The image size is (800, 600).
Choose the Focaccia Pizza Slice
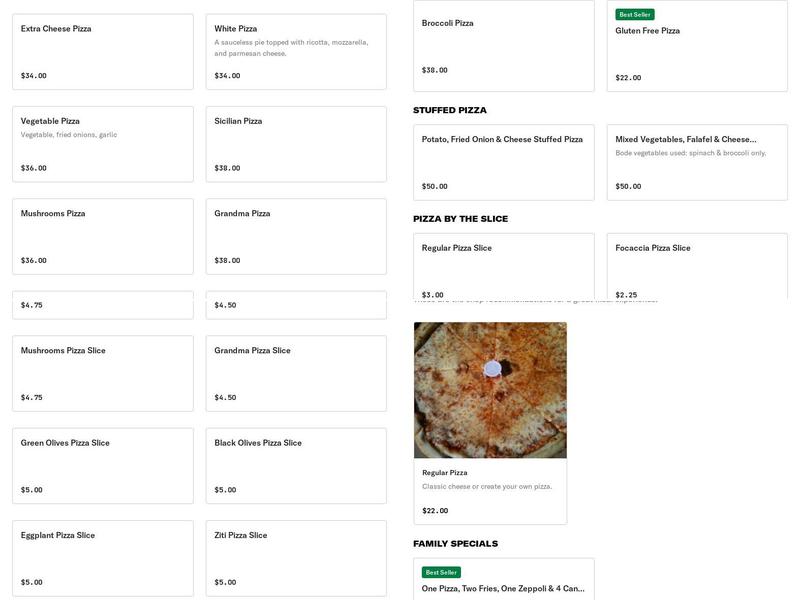[695, 260]
